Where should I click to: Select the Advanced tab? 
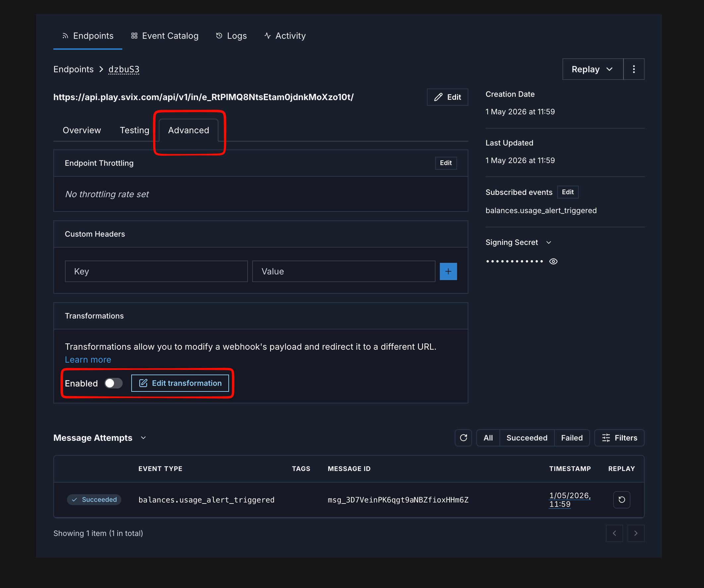click(x=188, y=130)
